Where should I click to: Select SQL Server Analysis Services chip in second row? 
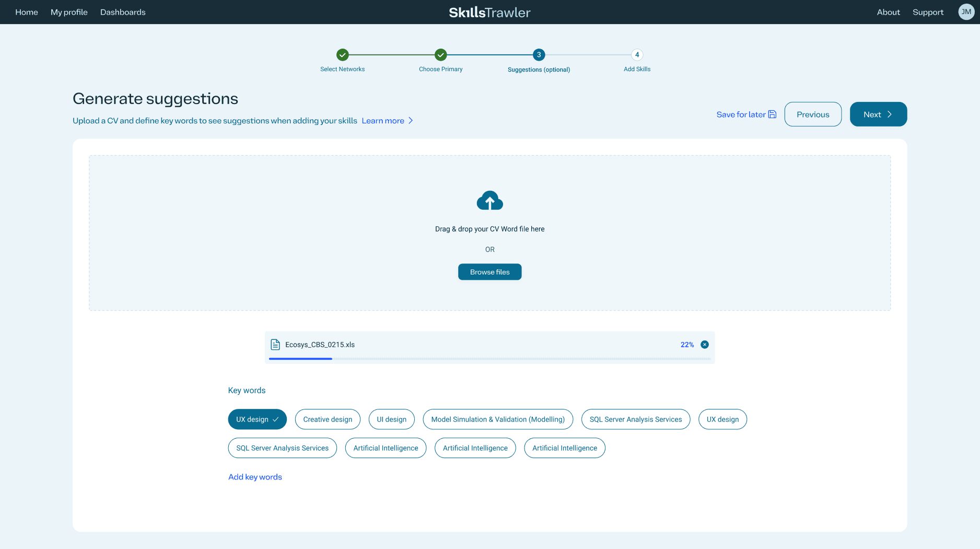coord(283,448)
